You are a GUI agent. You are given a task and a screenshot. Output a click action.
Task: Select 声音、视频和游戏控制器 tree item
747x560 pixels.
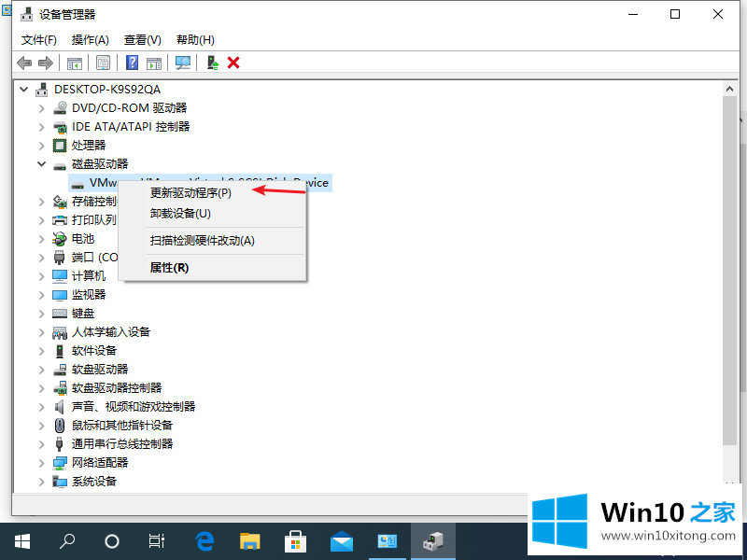tap(133, 406)
